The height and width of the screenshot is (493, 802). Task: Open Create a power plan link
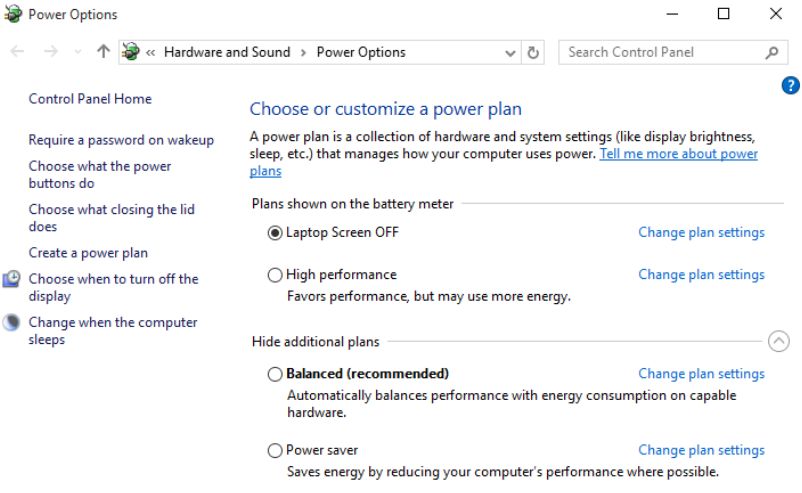click(x=88, y=253)
